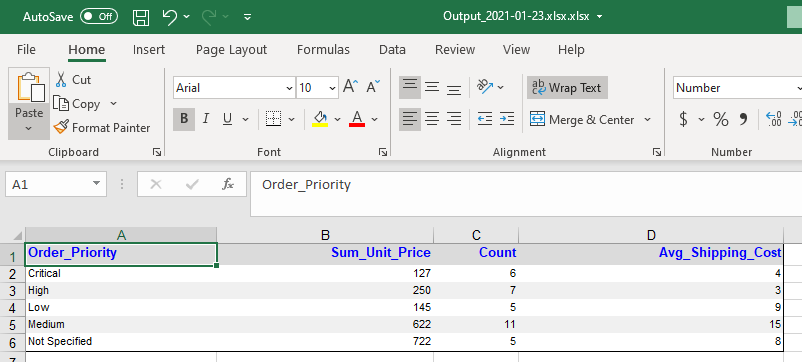Click the Redo arrow icon
The image size is (802, 362).
(x=209, y=16)
